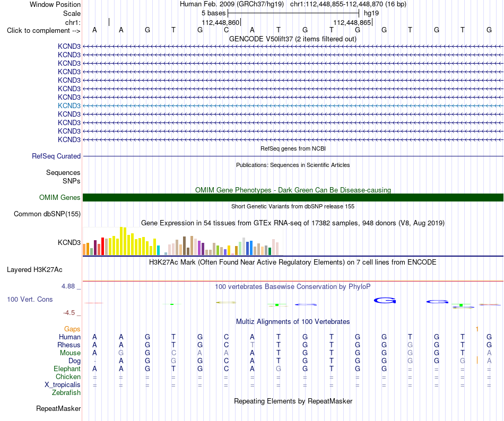
Task: Click the '-4.5' PhyloP lower scale value
Action: click(69, 312)
